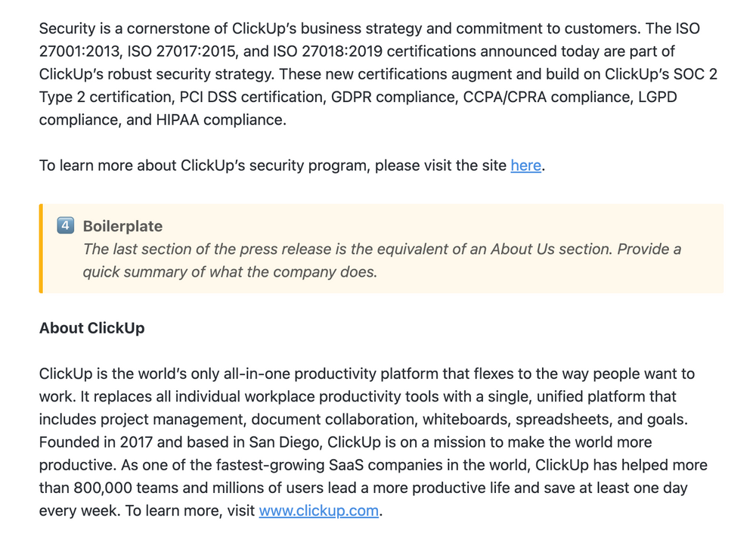This screenshot has width=756, height=558.
Task: Open the 'here' security site link
Action: pyautogui.click(x=525, y=165)
